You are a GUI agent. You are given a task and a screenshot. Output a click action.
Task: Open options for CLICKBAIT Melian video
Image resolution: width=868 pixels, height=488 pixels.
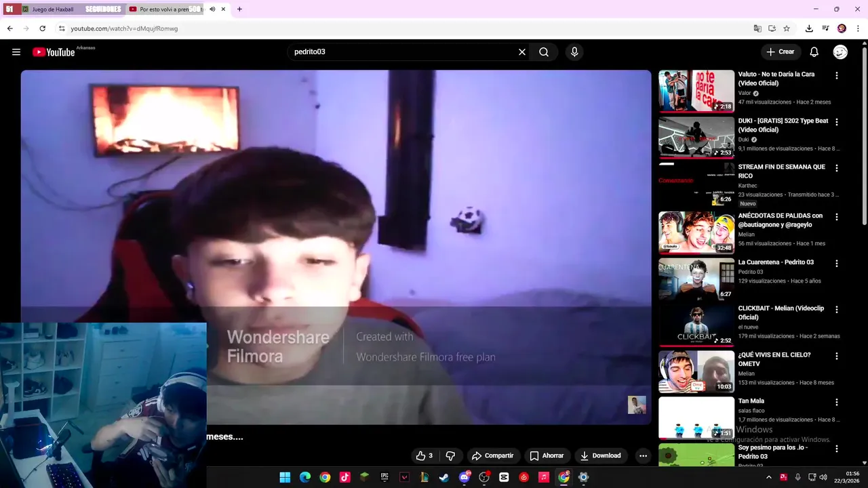(836, 310)
